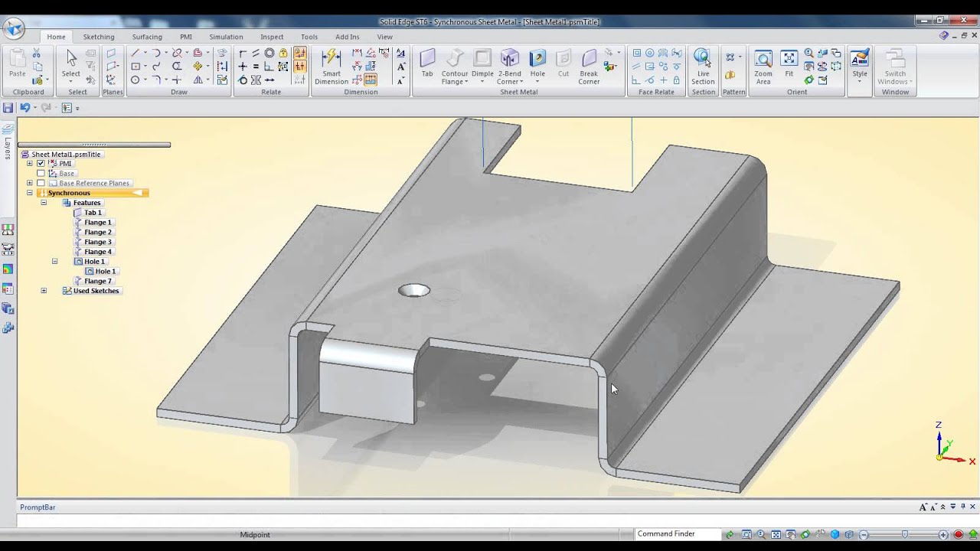The width and height of the screenshot is (980, 551).
Task: Start the Smart Dimension command
Action: [332, 67]
